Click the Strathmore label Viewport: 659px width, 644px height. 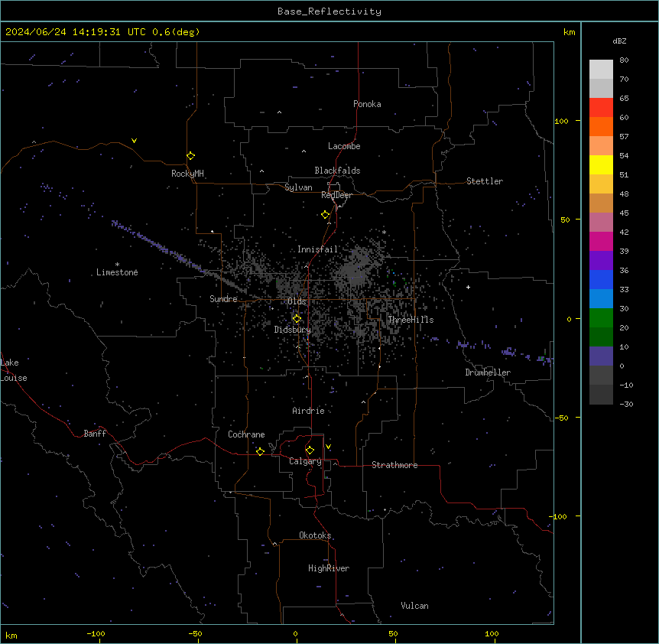click(394, 465)
